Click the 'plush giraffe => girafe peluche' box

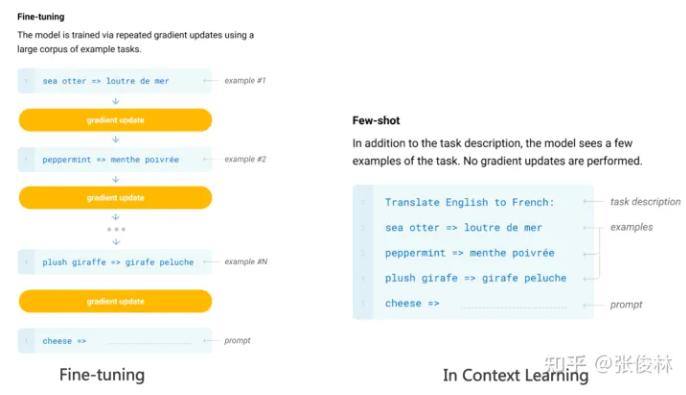(115, 262)
